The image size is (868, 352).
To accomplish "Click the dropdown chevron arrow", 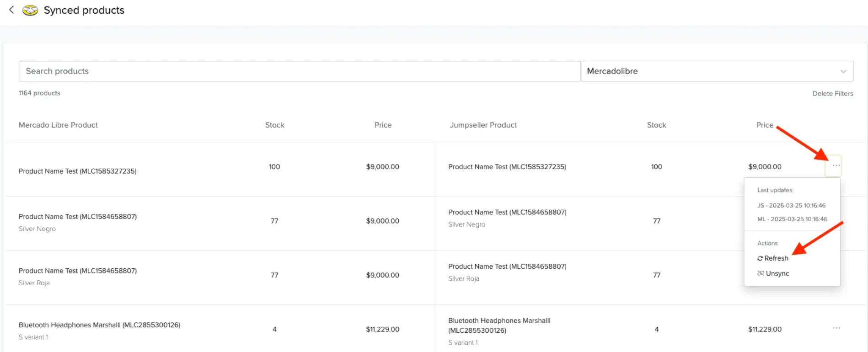I will [843, 71].
